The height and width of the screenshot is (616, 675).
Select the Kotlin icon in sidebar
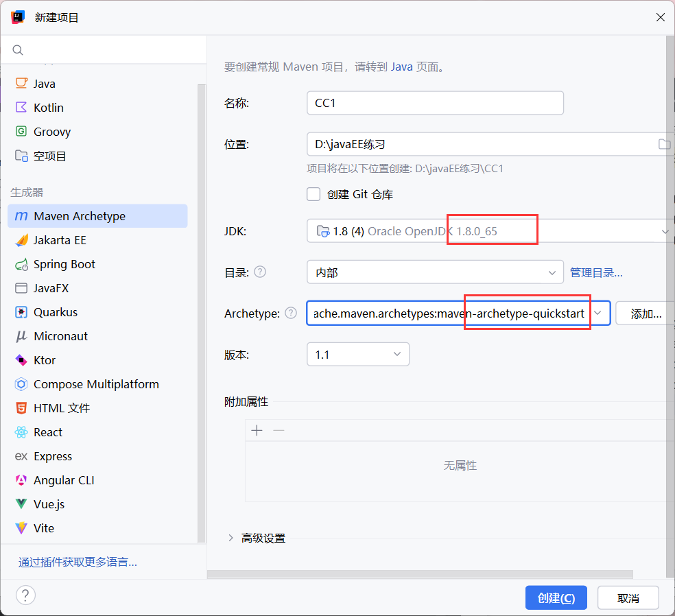(x=21, y=108)
